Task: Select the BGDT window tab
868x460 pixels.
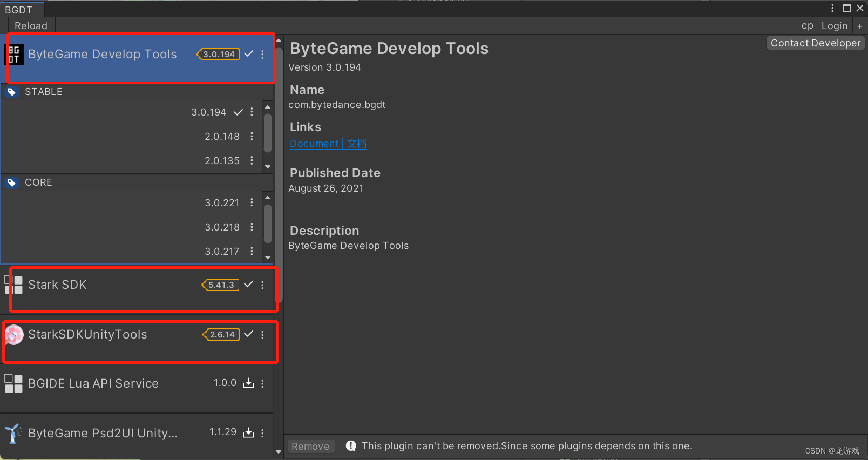Action: (x=22, y=10)
